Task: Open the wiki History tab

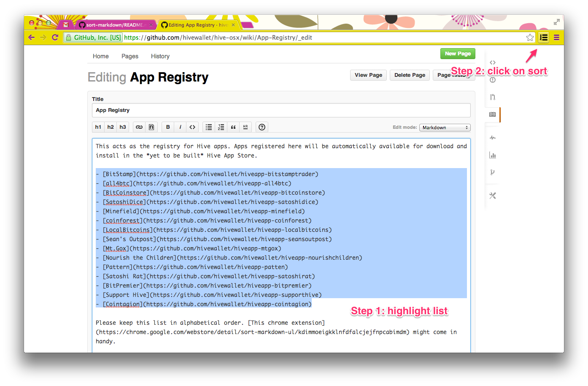Action: pos(160,56)
